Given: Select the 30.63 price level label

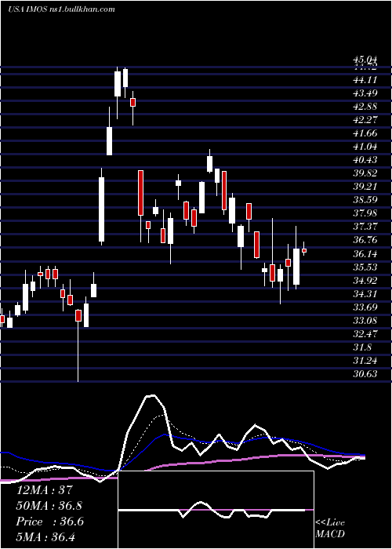Looking at the screenshot, I should (365, 374).
